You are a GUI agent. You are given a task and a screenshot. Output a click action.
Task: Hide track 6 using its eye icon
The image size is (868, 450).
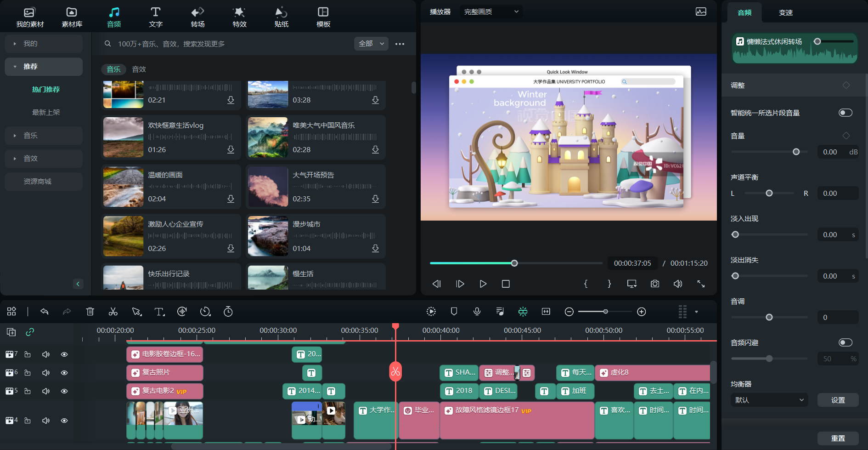(x=64, y=373)
